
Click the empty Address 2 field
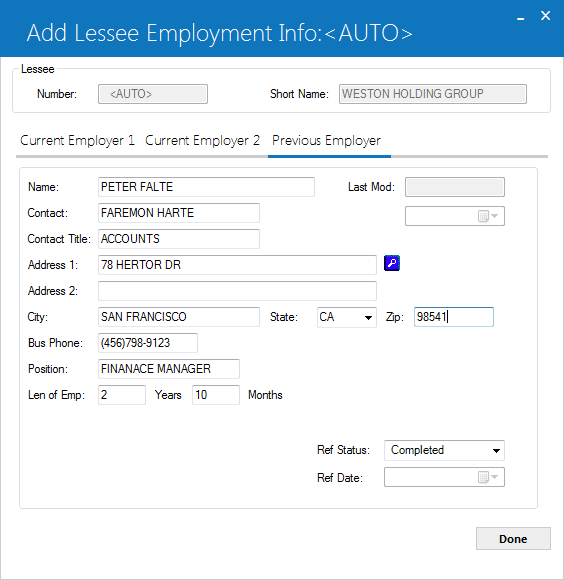click(x=237, y=291)
